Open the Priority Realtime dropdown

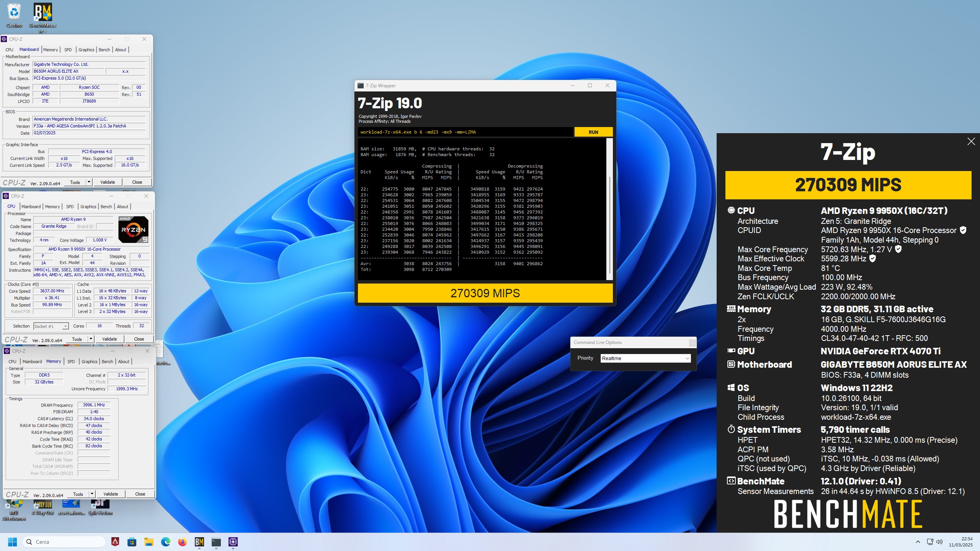coord(645,358)
